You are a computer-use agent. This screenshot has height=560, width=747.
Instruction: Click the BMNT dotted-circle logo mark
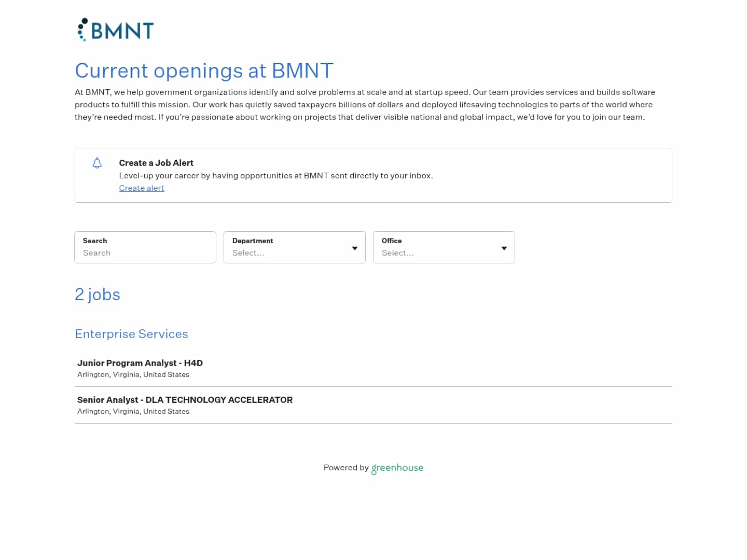click(x=81, y=30)
